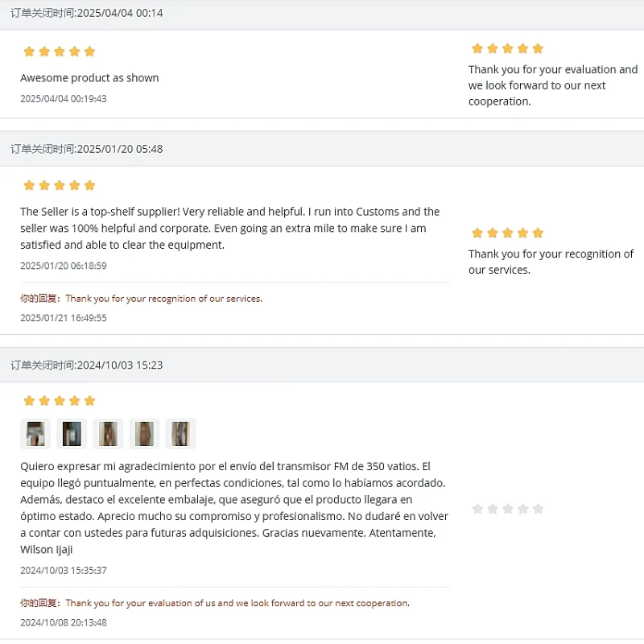Click first star above "Awesome product as shown"
The width and height of the screenshot is (644, 644).
[29, 52]
